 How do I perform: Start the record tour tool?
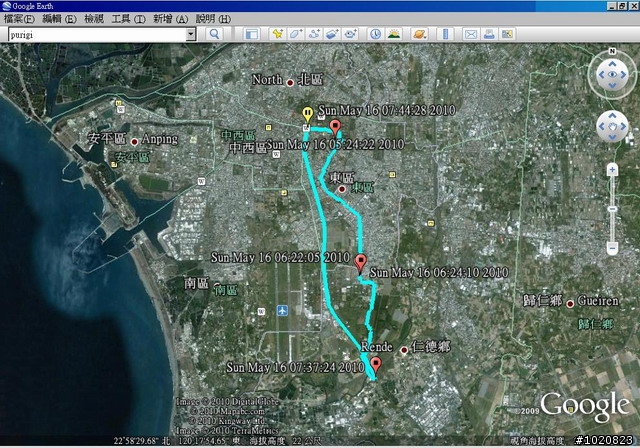[350, 34]
